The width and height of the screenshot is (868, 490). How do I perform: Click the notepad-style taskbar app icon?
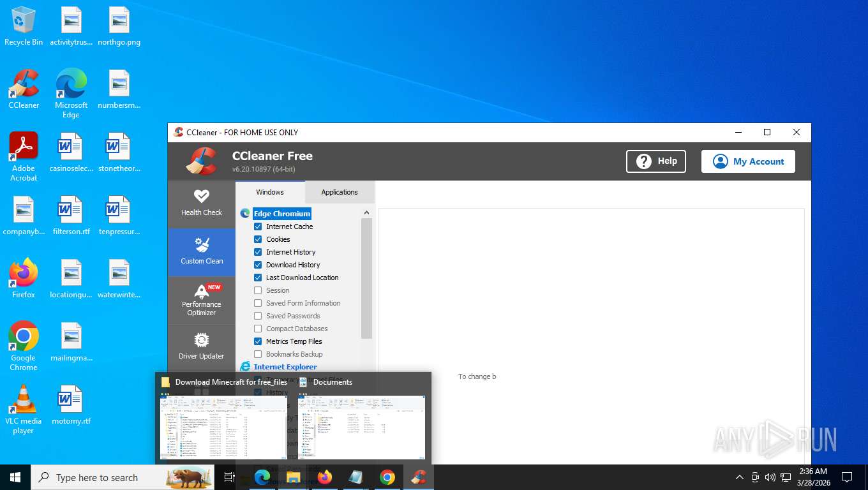tap(356, 477)
